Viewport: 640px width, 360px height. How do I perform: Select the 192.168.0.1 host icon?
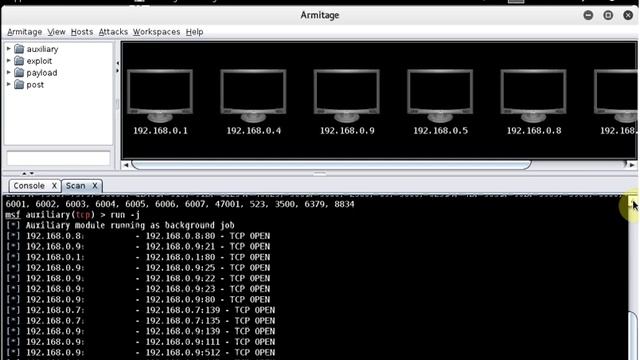[x=160, y=96]
